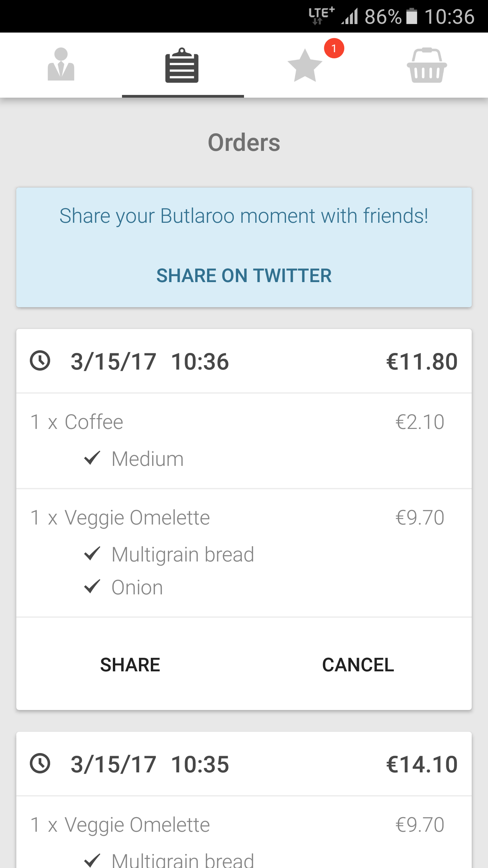
Task: Tap Multigrain bread checkmark in 10:36 order
Action: click(92, 554)
